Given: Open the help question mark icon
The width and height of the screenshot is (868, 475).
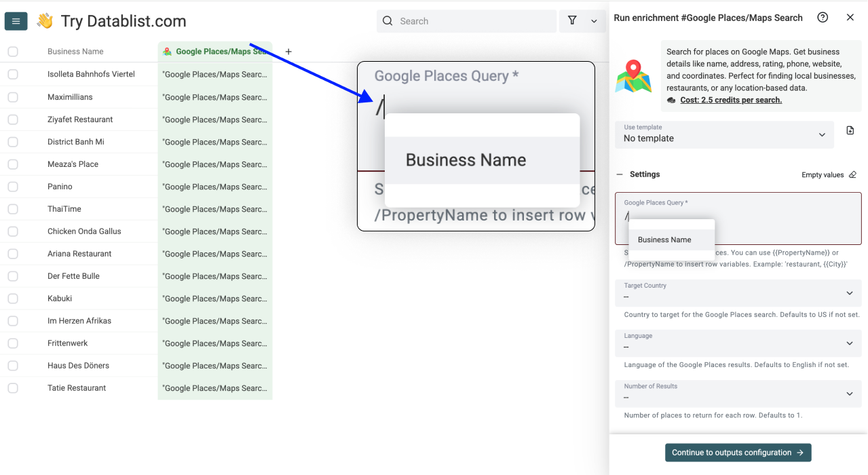Looking at the screenshot, I should pos(823,18).
